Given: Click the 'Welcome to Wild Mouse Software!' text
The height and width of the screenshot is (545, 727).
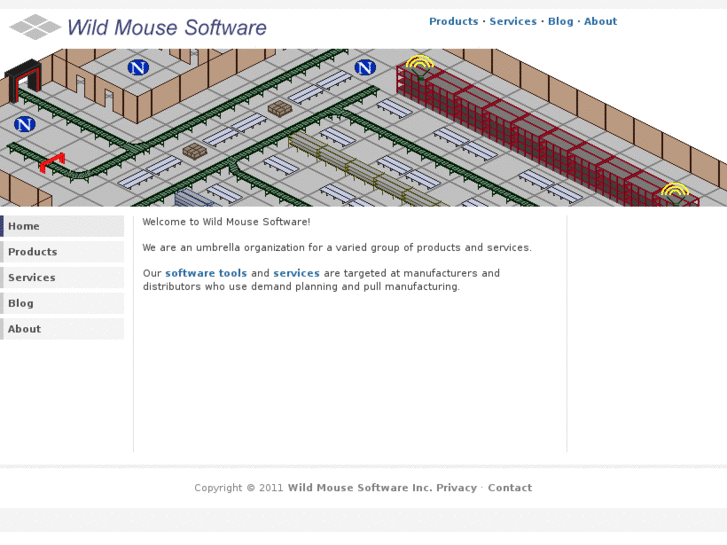Looking at the screenshot, I should (226, 222).
